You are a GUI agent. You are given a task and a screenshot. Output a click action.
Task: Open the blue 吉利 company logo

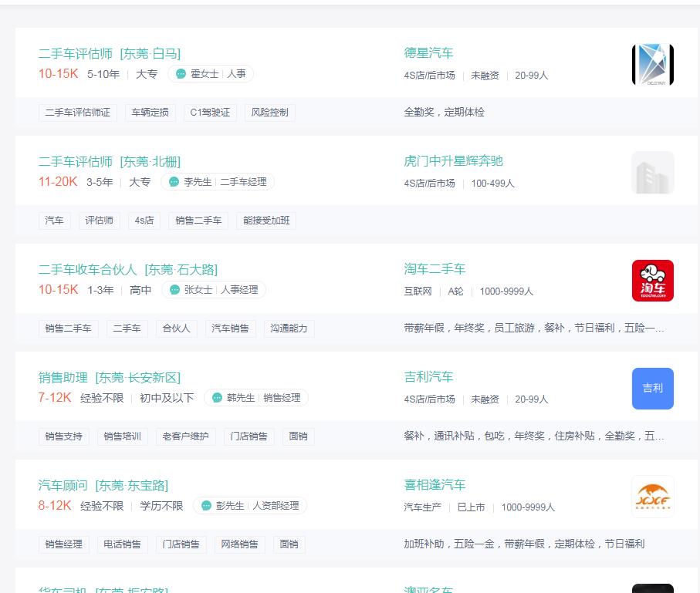click(x=653, y=389)
